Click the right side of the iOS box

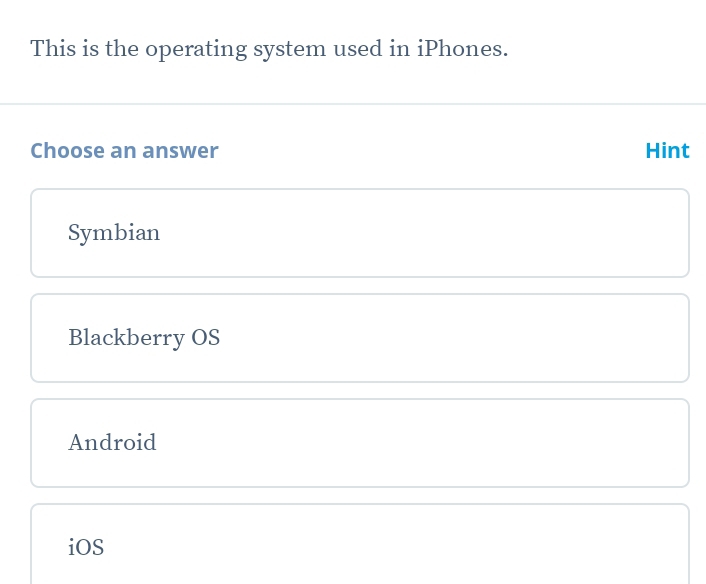620,546
